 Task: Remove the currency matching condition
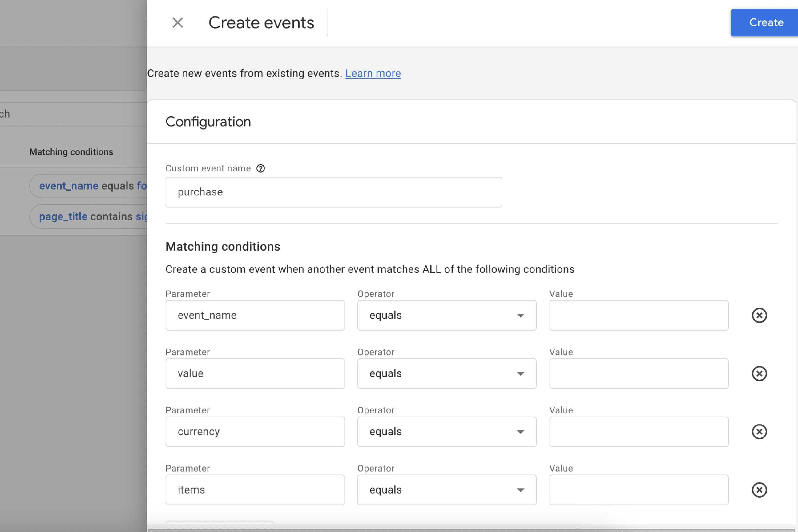click(x=759, y=432)
